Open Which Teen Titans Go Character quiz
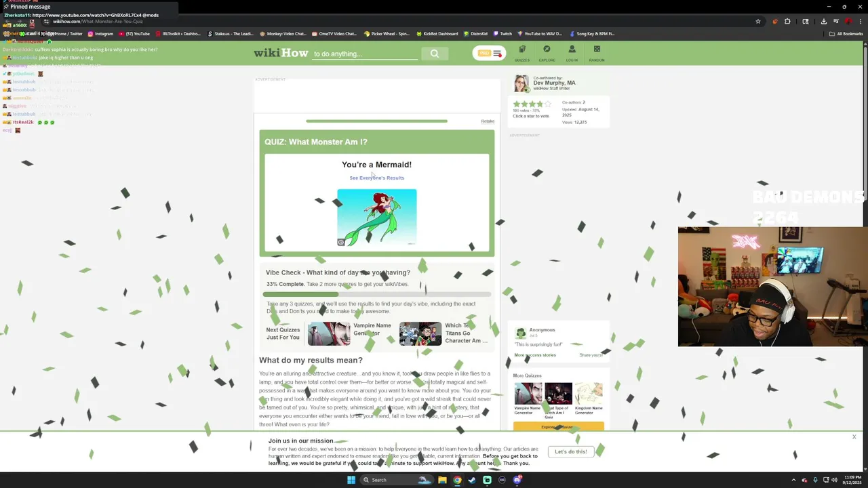Viewport: 868px width, 488px height. [444, 333]
